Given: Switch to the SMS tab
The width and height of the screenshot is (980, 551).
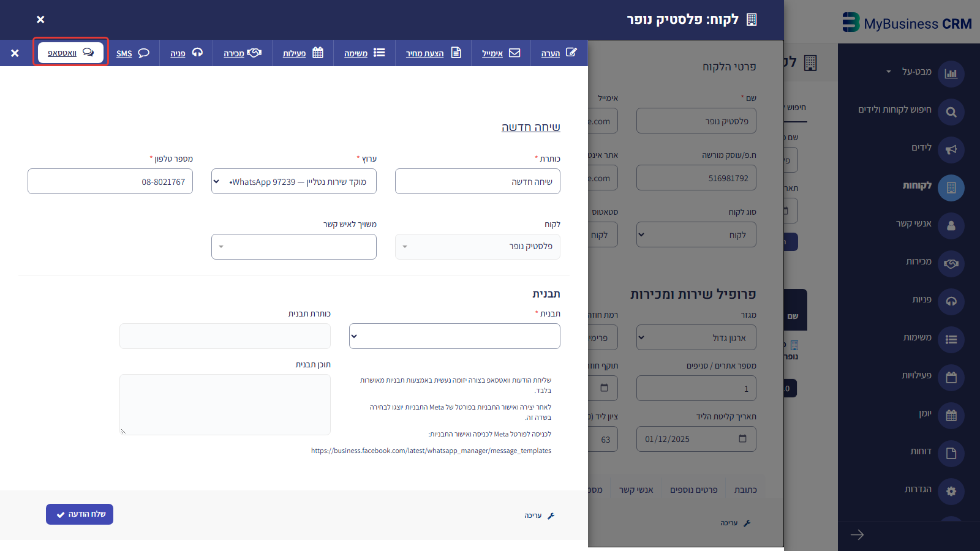Looking at the screenshot, I should [133, 53].
